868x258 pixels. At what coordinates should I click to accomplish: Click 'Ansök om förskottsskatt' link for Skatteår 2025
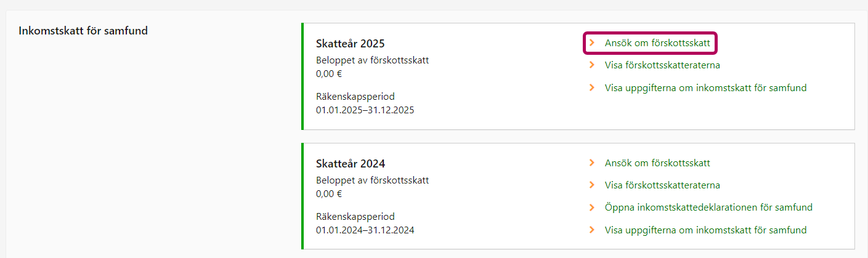[x=657, y=43]
